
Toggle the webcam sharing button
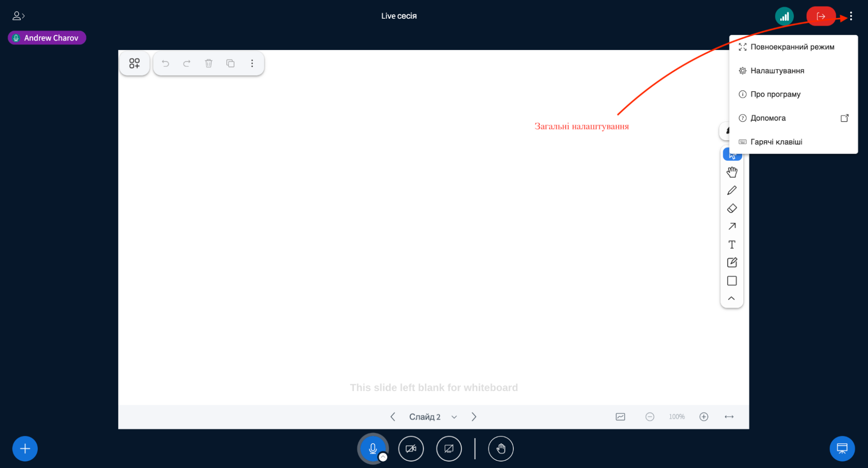point(411,448)
